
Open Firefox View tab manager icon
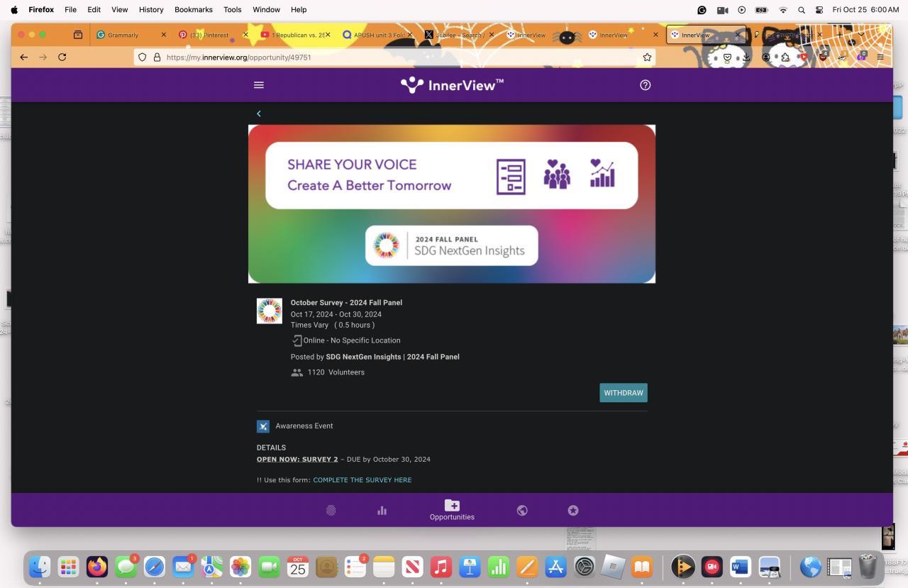(78, 35)
